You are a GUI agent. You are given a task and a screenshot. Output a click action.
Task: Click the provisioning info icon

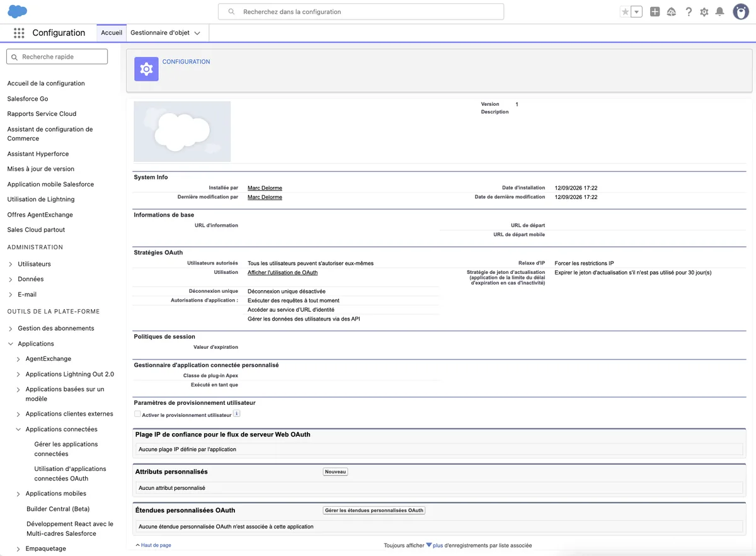237,414
